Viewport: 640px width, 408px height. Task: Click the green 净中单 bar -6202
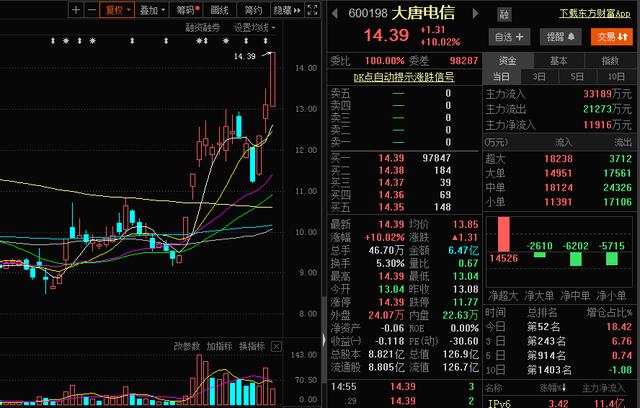pyautogui.click(x=576, y=259)
